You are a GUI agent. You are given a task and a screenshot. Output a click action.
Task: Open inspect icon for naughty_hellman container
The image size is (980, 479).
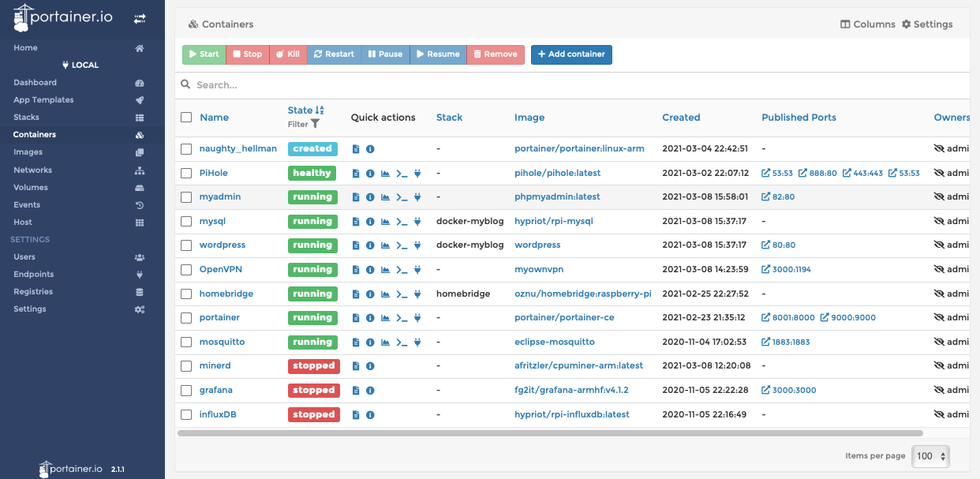[370, 148]
